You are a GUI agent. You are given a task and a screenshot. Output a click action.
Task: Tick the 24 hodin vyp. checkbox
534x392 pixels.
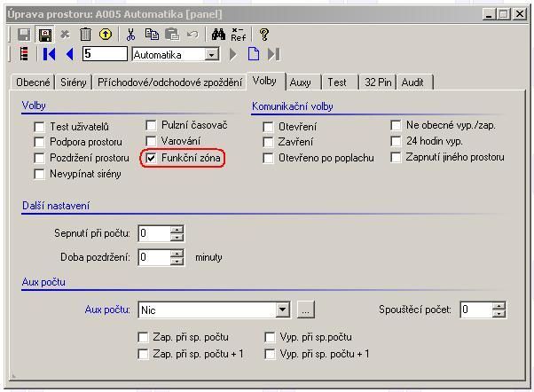pyautogui.click(x=397, y=141)
